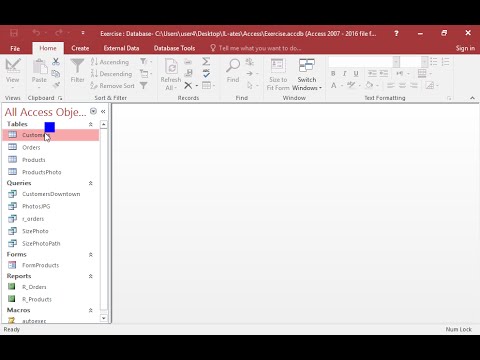Screen dimensions: 480x360
Task: Click the bulleted list icon
Action: coord(434,62)
